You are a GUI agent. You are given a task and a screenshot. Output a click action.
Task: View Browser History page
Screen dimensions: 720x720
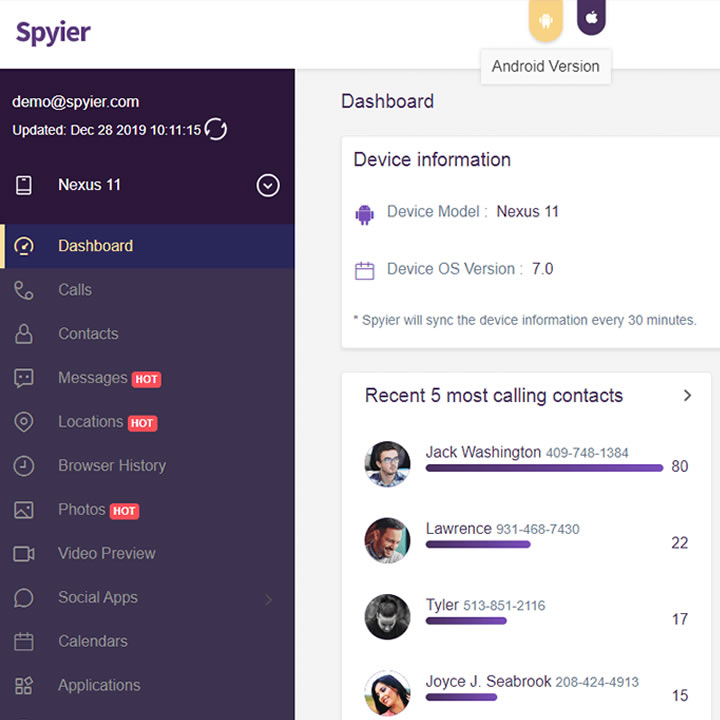pyautogui.click(x=147, y=466)
